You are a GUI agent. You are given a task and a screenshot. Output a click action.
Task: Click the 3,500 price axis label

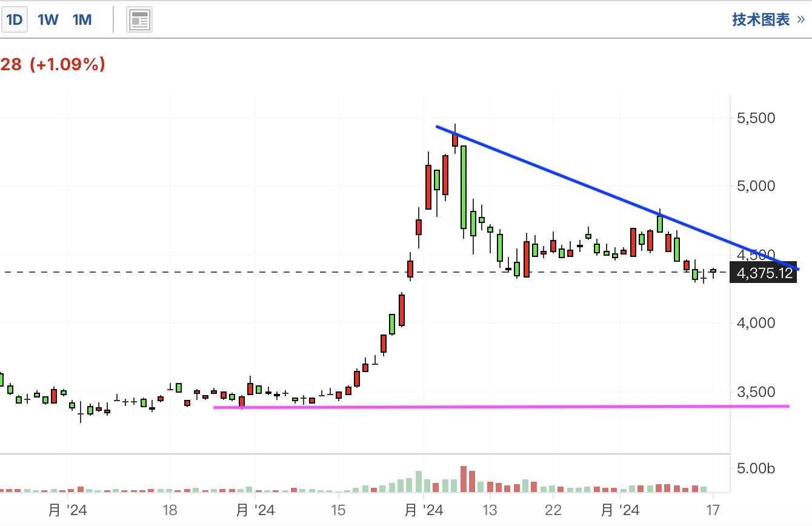coord(756,391)
